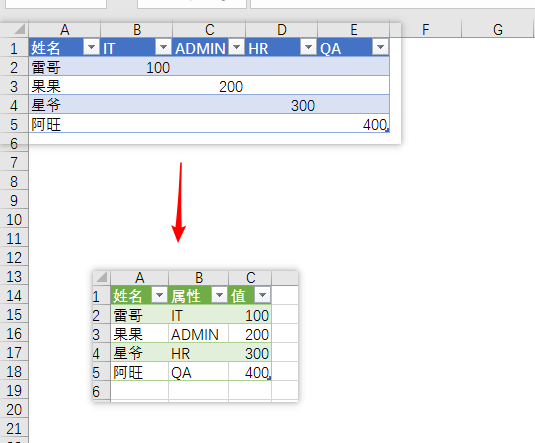Image resolution: width=535 pixels, height=443 pixels.
Task: Click value 300 in the green table
Action: (250, 353)
